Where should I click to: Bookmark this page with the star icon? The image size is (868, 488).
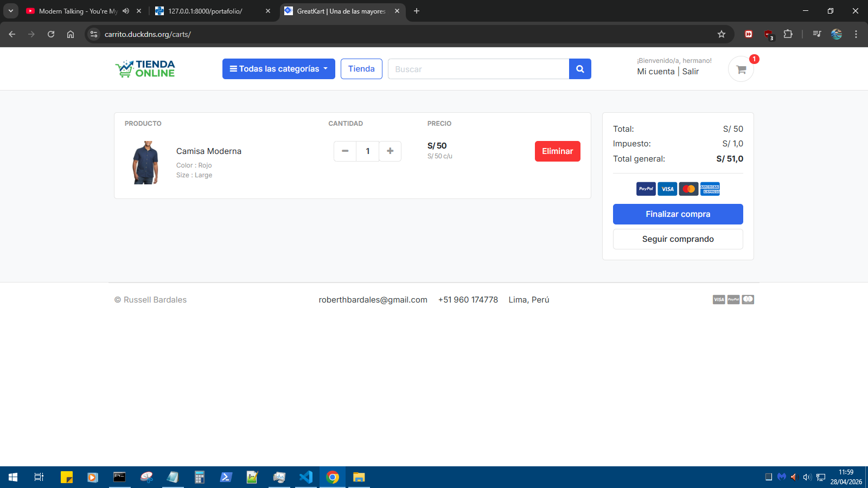coord(722,34)
